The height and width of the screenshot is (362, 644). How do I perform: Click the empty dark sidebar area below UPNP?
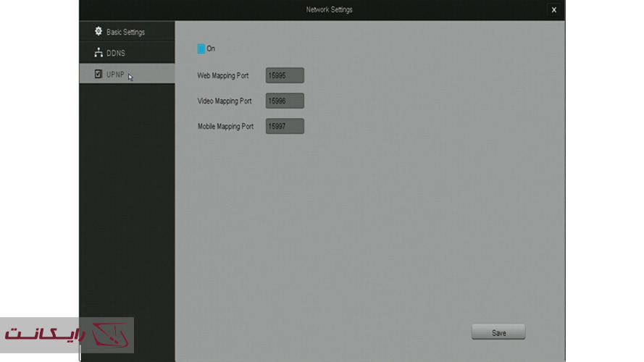coord(127,203)
